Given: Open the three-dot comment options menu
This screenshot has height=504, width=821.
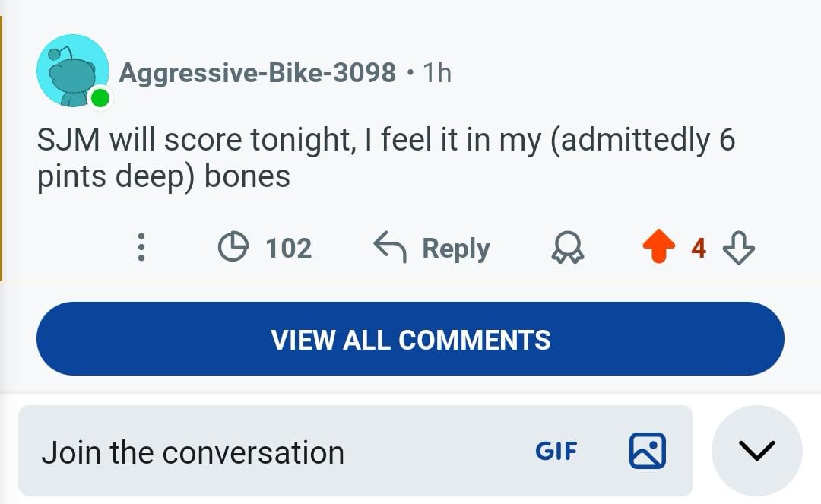Looking at the screenshot, I should click(x=141, y=248).
